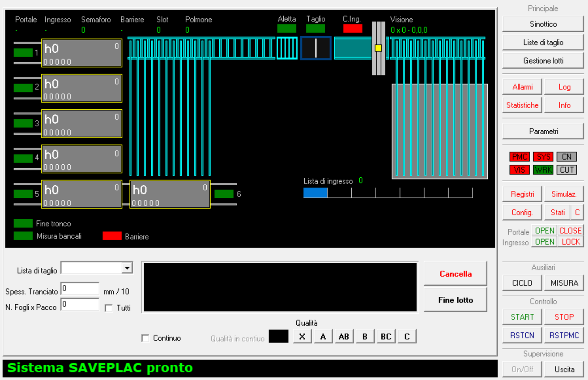Open Liste di taglio page
The height and width of the screenshot is (380, 588).
pyautogui.click(x=543, y=42)
